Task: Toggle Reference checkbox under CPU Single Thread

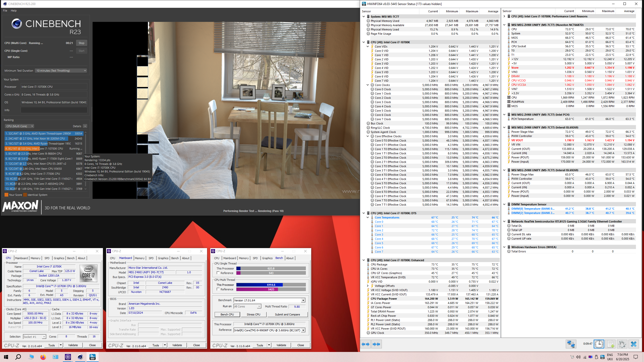Action: pyautogui.click(x=218, y=273)
